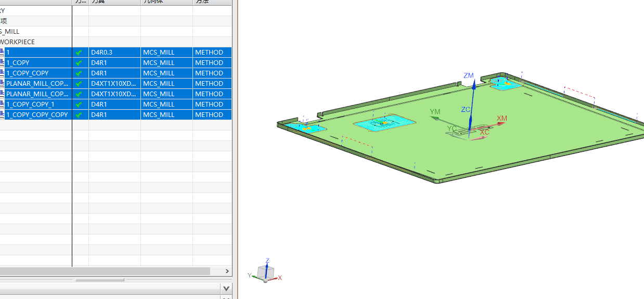
Task: Click METHOD cell for operation 1
Action: tap(212, 53)
